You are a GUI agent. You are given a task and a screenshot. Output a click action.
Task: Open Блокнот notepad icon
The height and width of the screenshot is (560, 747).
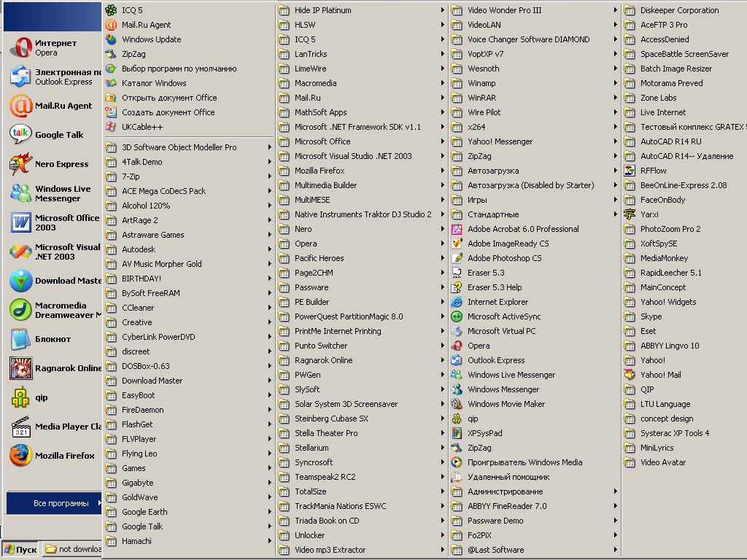click(21, 339)
